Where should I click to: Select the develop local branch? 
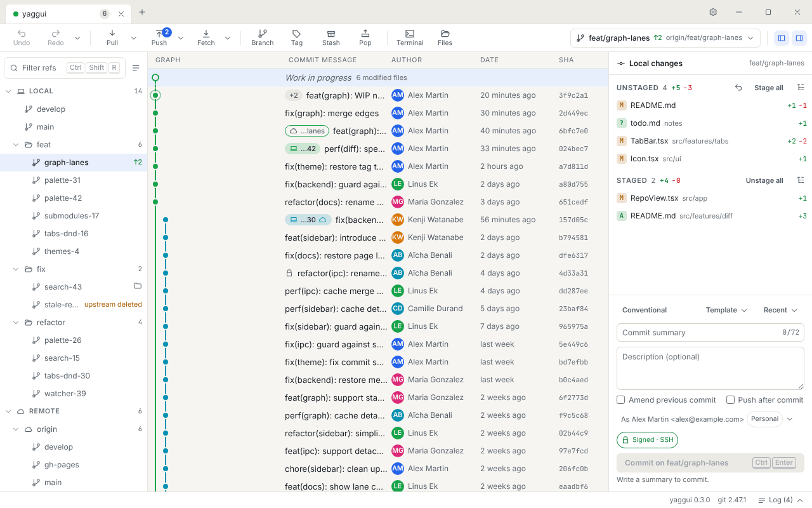(x=74, y=109)
